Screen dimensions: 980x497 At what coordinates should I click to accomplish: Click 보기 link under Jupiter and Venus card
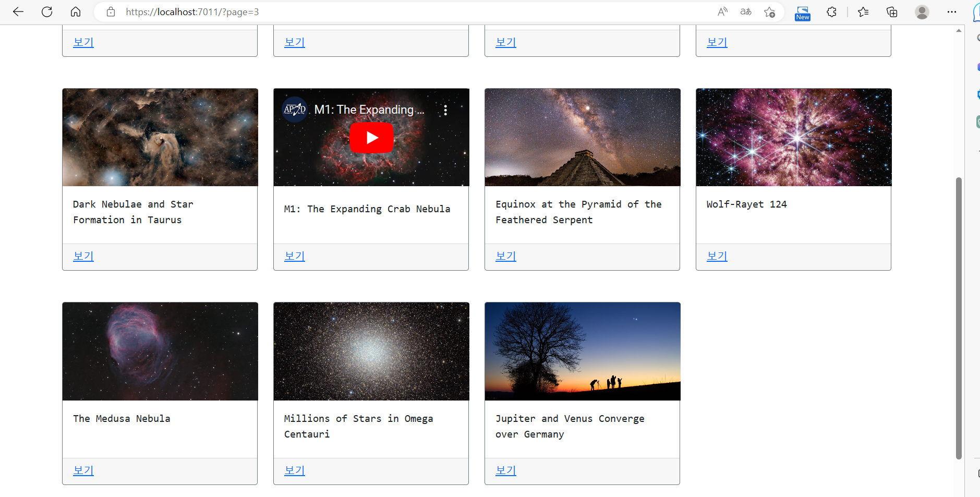506,470
